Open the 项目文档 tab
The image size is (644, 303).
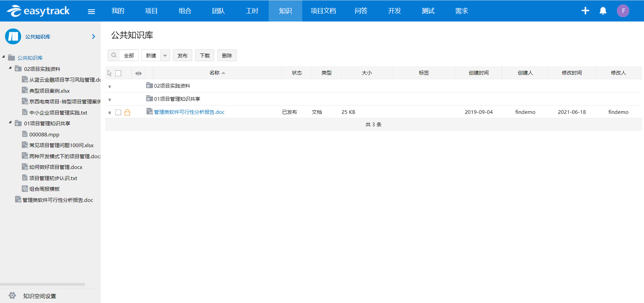[x=323, y=11]
